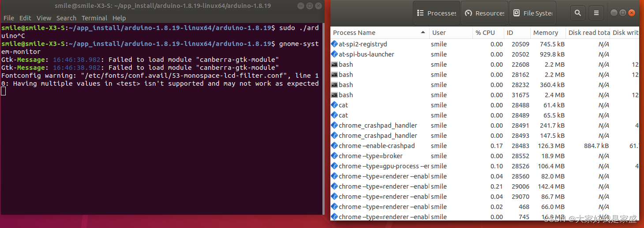Click the bash icon with ID 28162
Image resolution: width=644 pixels, height=228 pixels.
point(334,75)
